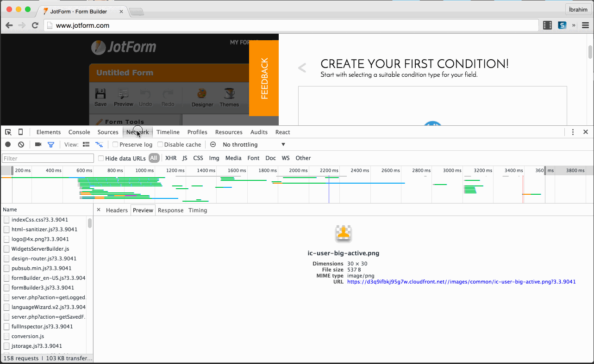Filter by JS requests
This screenshot has width=594, height=364.
click(185, 158)
